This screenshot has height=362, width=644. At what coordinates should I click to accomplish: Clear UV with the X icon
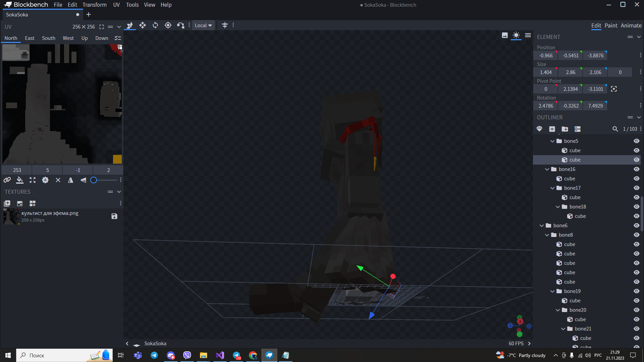[58, 180]
